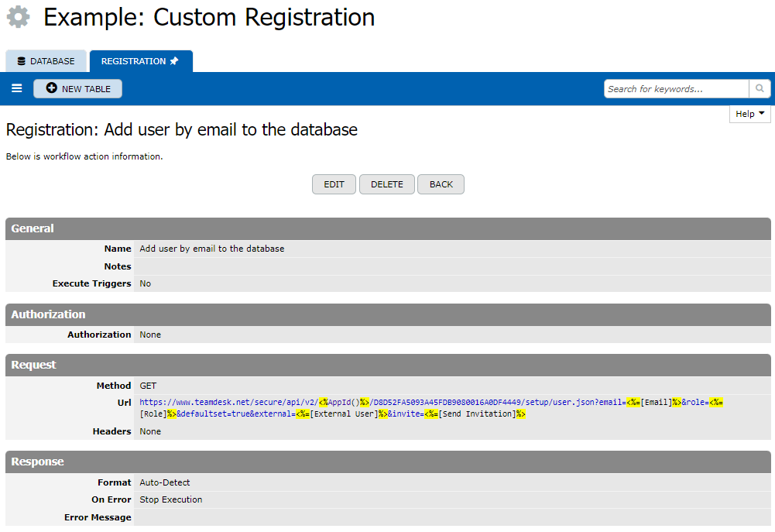Click the magnifier search icon
Image resolution: width=775 pixels, height=532 pixels.
pos(760,89)
